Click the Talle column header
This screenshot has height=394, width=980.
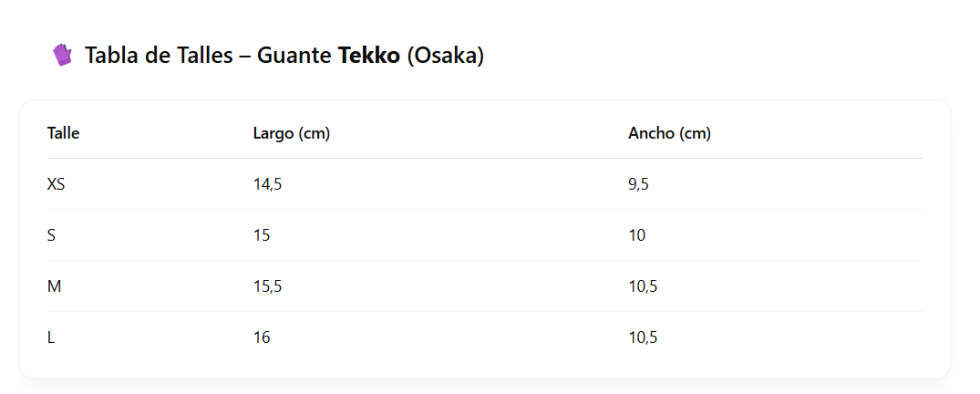[x=63, y=133]
